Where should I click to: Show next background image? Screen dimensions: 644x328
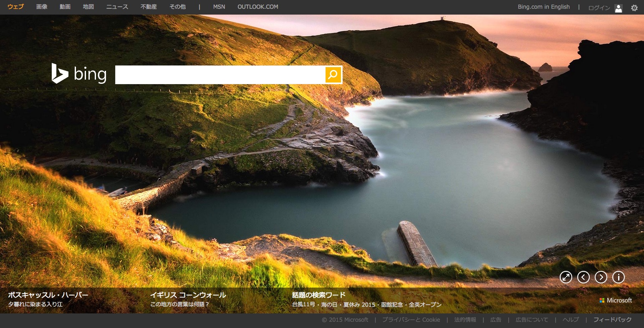601,277
